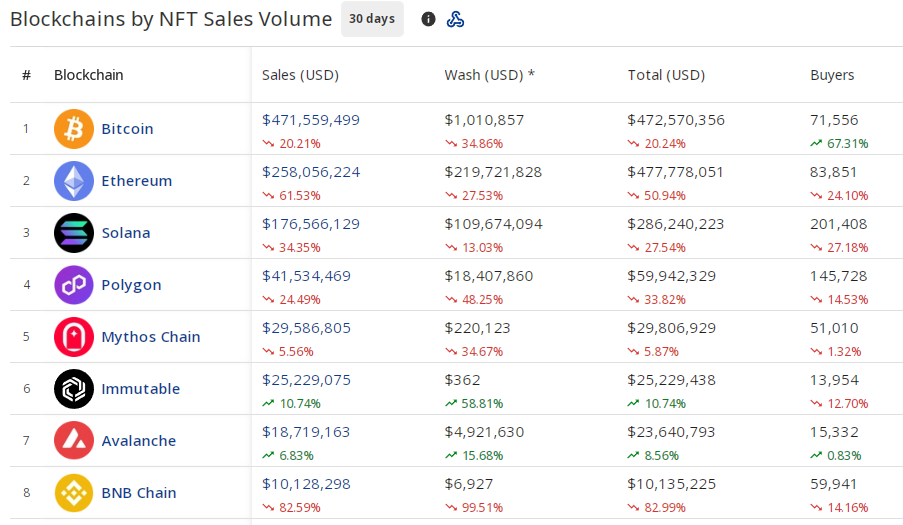The width and height of the screenshot is (903, 525).
Task: Sort by Blockchain column header
Action: point(89,75)
